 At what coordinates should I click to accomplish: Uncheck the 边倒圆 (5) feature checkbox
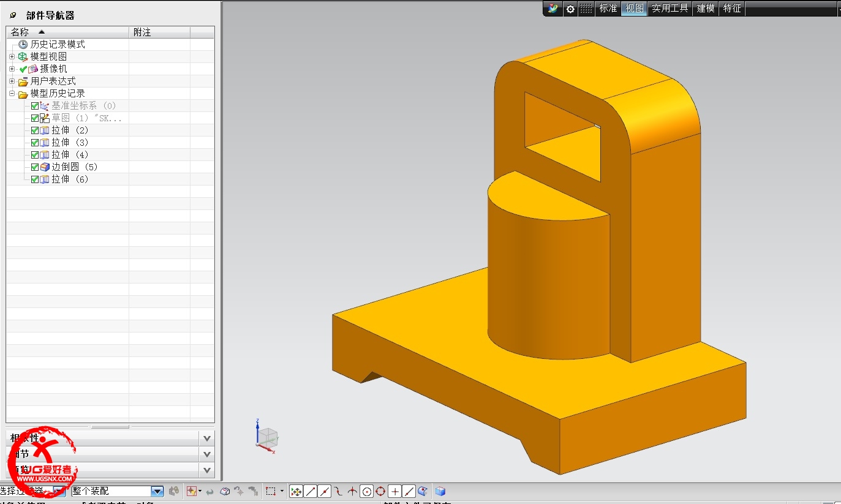click(x=35, y=167)
